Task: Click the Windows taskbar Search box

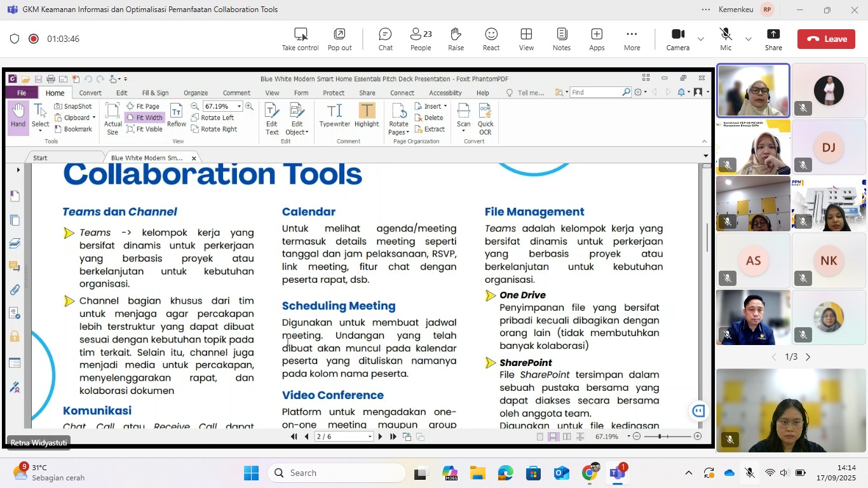Action: point(337,473)
